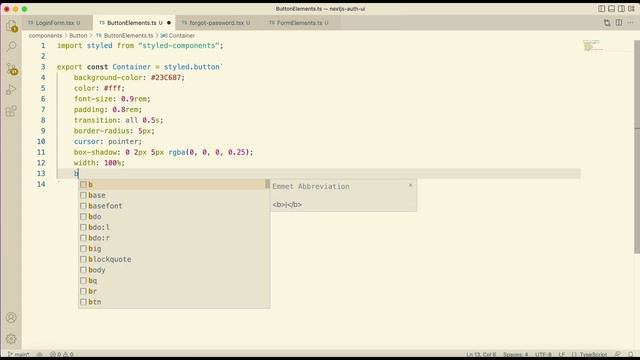Select the 'bdo:l' suggestion
This screenshot has width=640, height=360.
pos(174,227)
